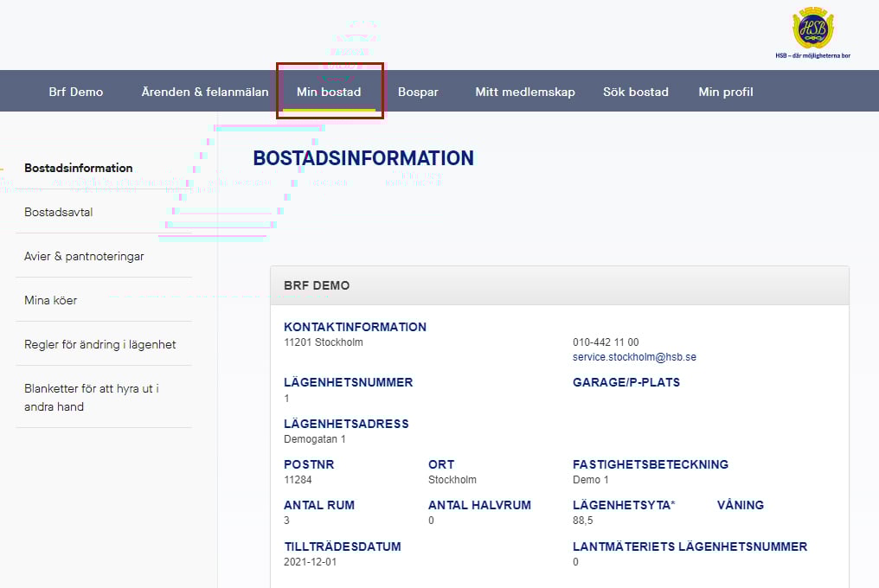
Task: Click the Lägenhetsyta* label
Action: click(x=624, y=505)
